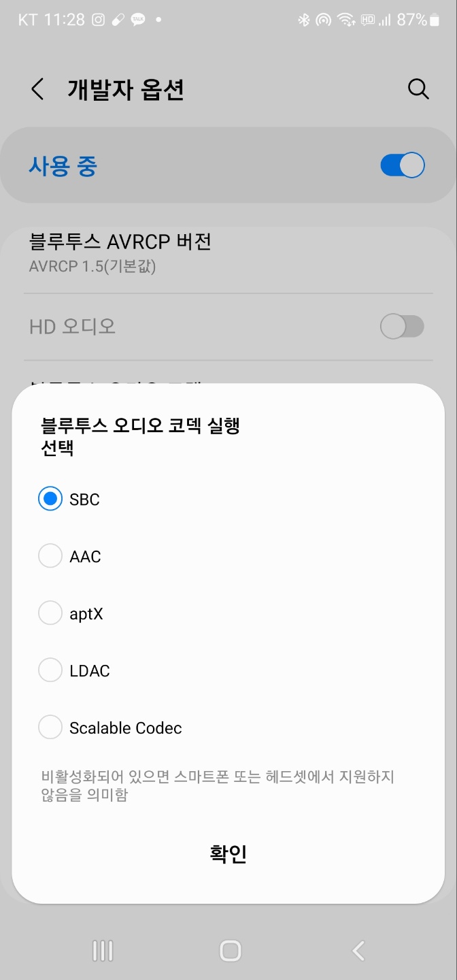Image resolution: width=457 pixels, height=980 pixels.
Task: Toggle the 사용 중 developer options switch
Action: 403,165
